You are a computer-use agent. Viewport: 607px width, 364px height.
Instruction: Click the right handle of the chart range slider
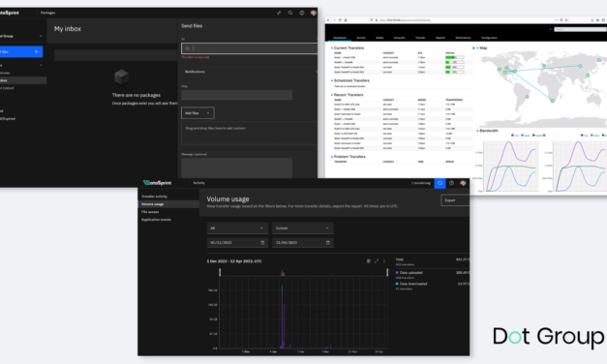pos(387,272)
